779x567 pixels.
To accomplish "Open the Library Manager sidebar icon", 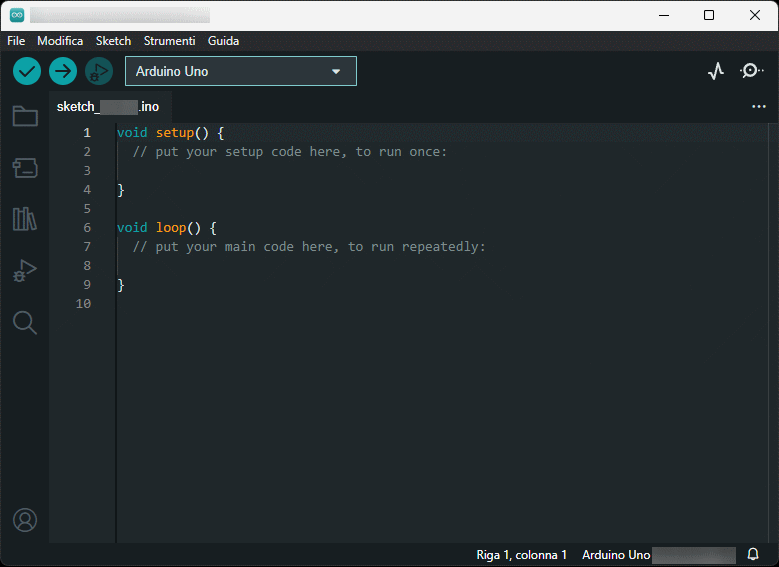I will (25, 219).
